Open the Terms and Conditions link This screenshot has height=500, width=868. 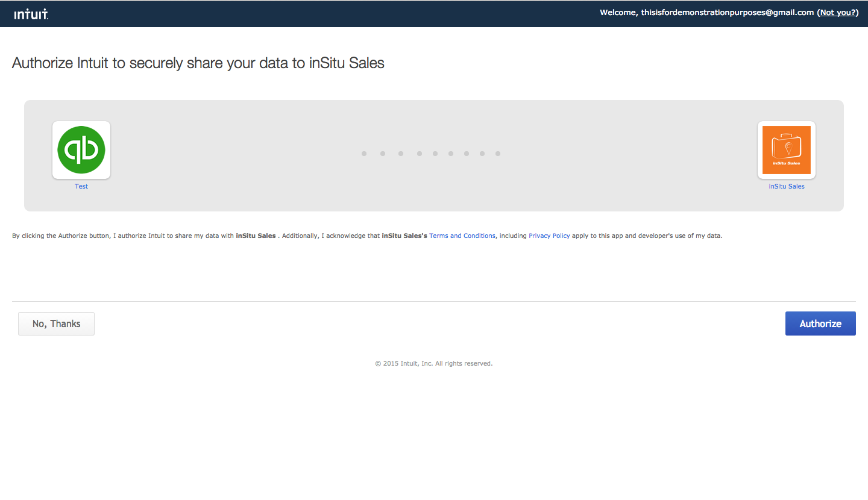pos(462,236)
